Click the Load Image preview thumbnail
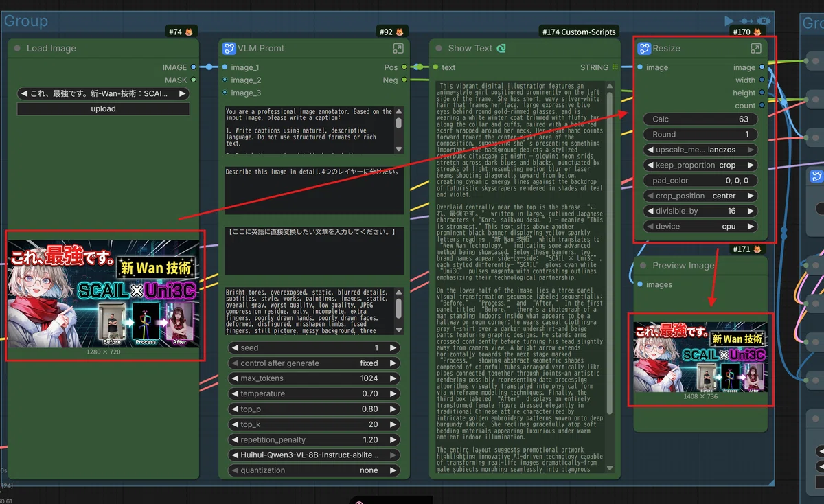This screenshot has height=504, width=824. (104, 295)
